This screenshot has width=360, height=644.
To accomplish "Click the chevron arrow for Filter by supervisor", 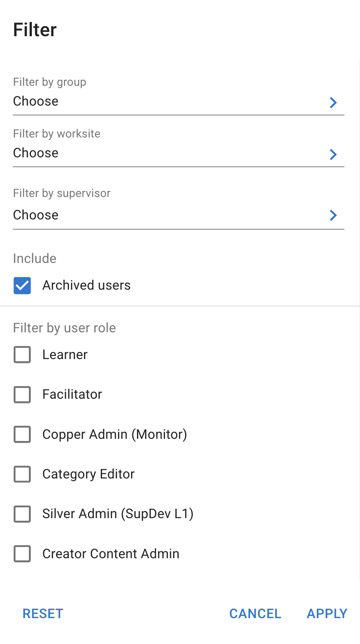I will tap(333, 215).
